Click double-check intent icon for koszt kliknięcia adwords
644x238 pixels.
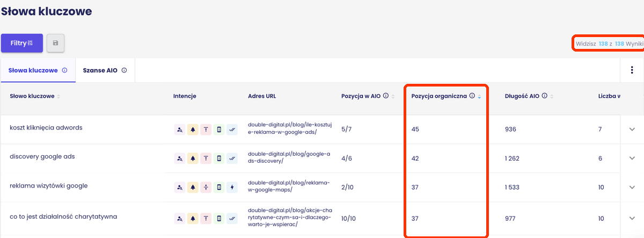pos(232,129)
